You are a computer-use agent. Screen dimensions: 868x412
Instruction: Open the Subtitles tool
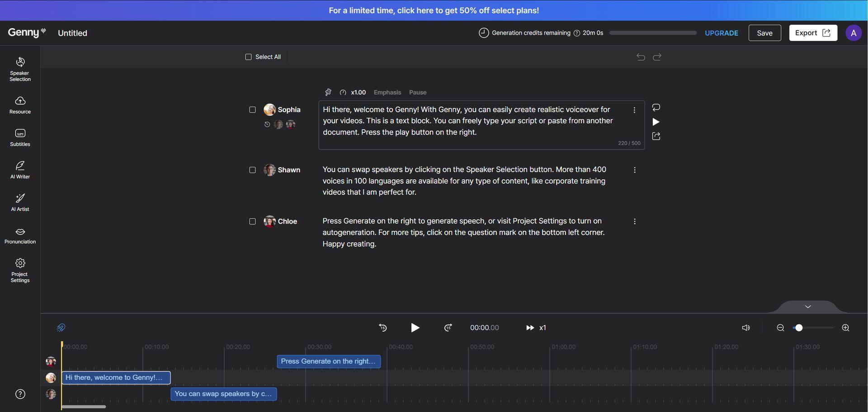[x=20, y=137]
